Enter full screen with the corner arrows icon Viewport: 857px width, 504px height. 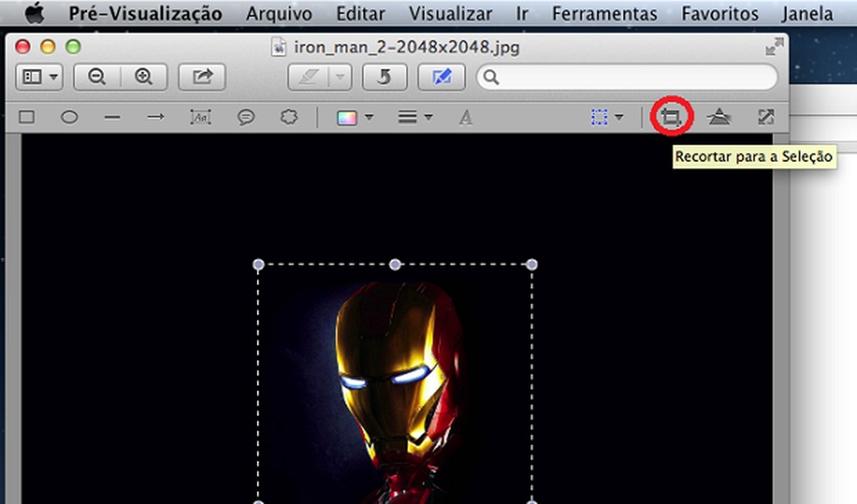click(x=774, y=47)
